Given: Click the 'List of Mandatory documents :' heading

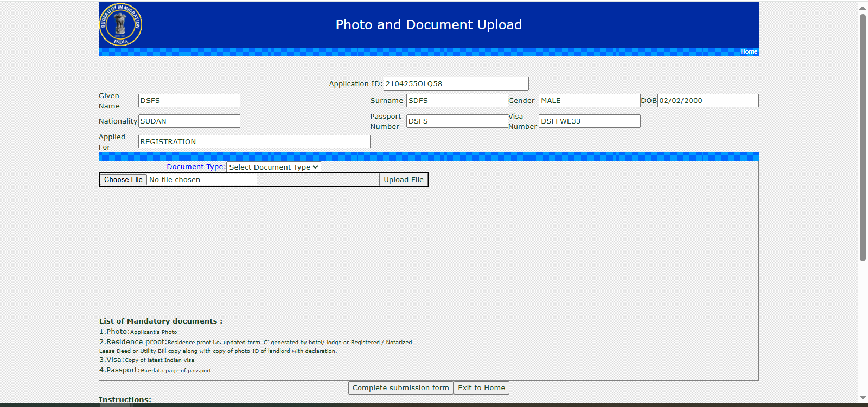Looking at the screenshot, I should 161,321.
